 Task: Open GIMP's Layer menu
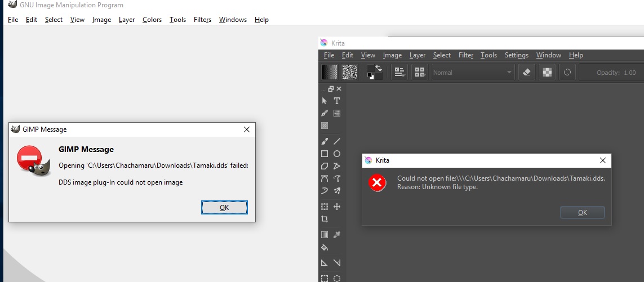[x=127, y=20]
